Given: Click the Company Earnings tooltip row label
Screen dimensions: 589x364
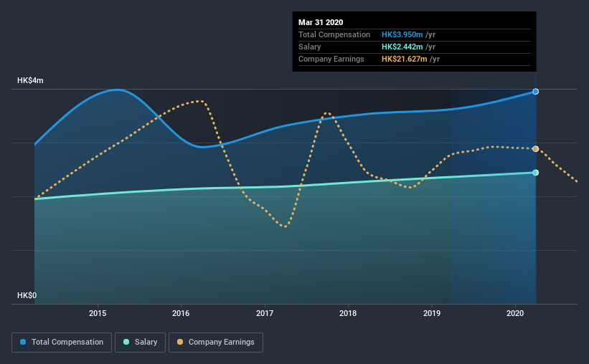Looking at the screenshot, I should coord(331,59).
